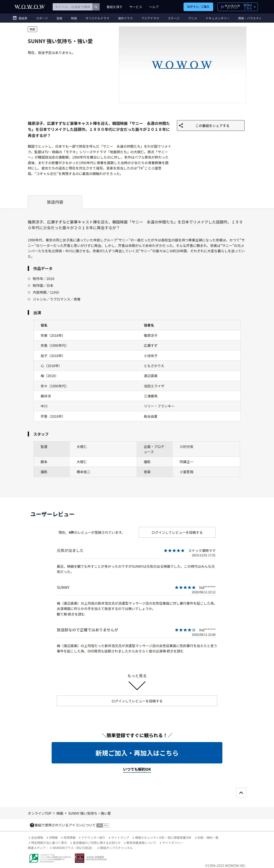Open footer link アナウンサー紹介
The image size is (274, 868).
pos(93,838)
